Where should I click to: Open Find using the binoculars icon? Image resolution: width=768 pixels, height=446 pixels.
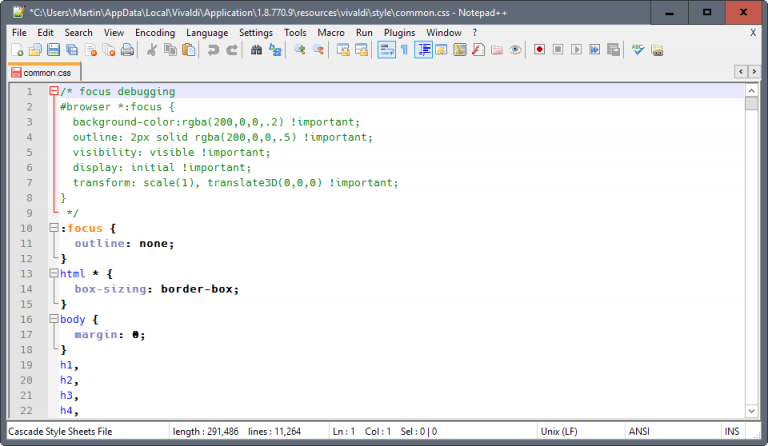pos(256,49)
